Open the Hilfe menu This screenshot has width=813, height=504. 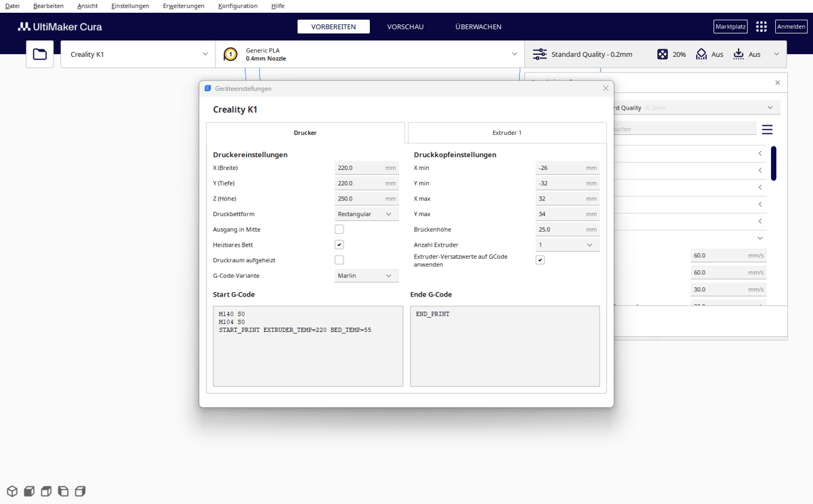tap(277, 5)
